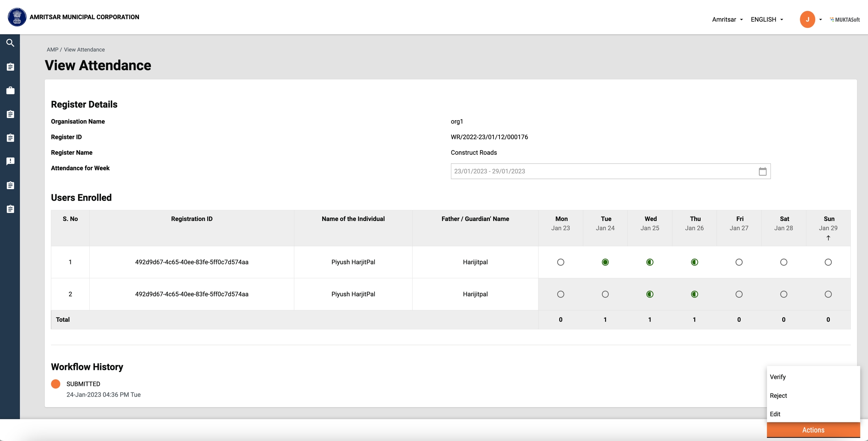Expand the user profile dropdown arrow
This screenshot has height=441, width=868.
pos(821,20)
